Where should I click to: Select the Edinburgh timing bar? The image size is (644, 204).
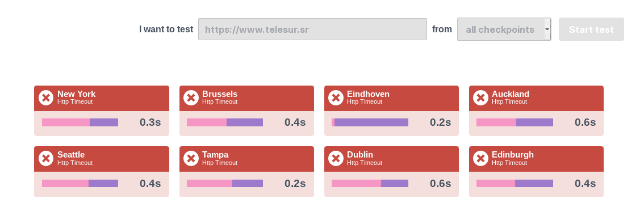click(x=515, y=183)
